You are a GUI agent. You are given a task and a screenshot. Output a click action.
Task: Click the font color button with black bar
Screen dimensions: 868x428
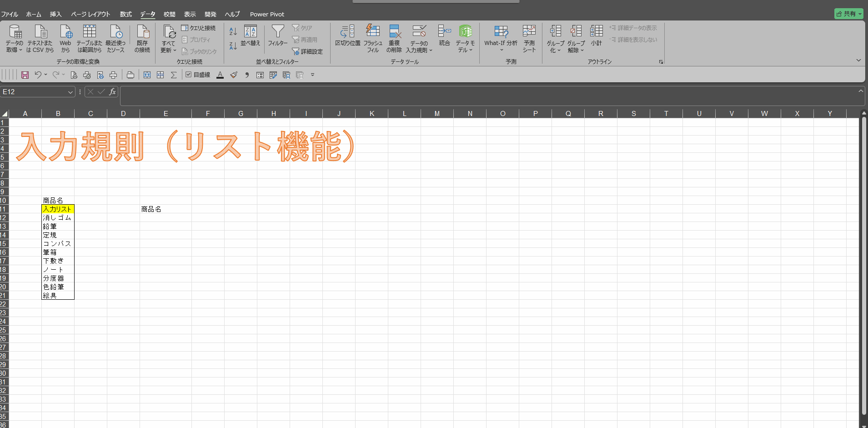click(x=220, y=75)
